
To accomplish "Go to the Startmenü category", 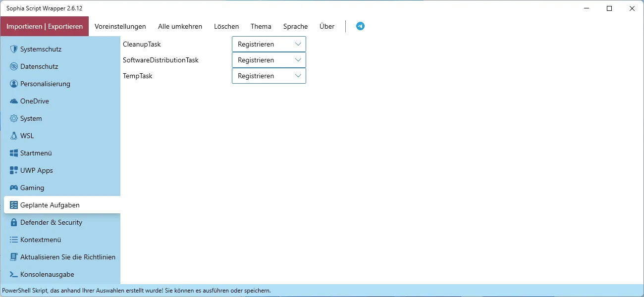I will 62,153.
